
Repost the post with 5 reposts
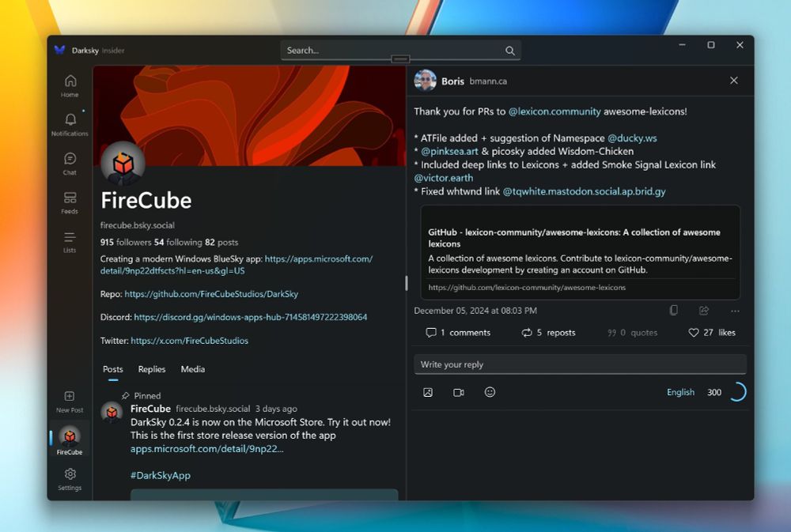click(x=548, y=333)
